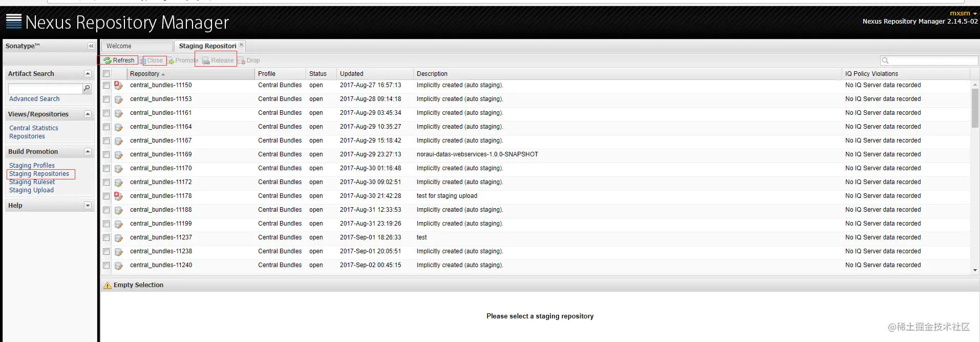This screenshot has height=342, width=980.
Task: Collapse the Artifact Search panel
Action: pos(88,74)
